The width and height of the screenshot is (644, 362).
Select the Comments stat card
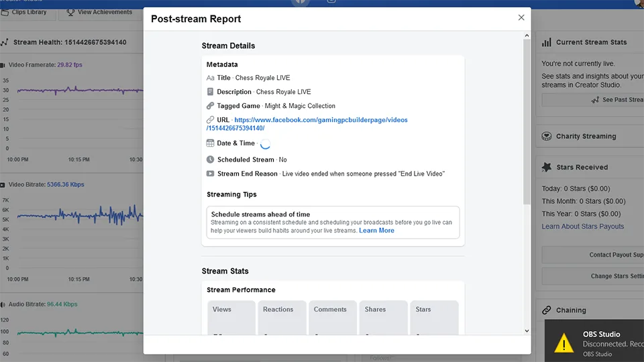pyautogui.click(x=333, y=318)
